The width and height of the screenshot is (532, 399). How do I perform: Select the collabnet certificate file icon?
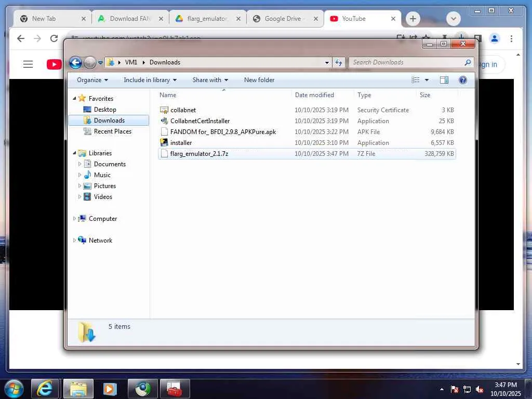(x=164, y=110)
